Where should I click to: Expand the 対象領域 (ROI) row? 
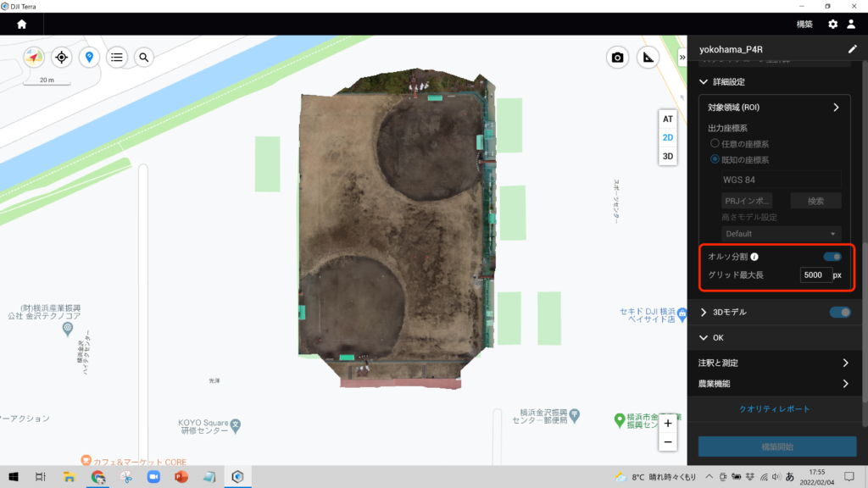pos(835,108)
